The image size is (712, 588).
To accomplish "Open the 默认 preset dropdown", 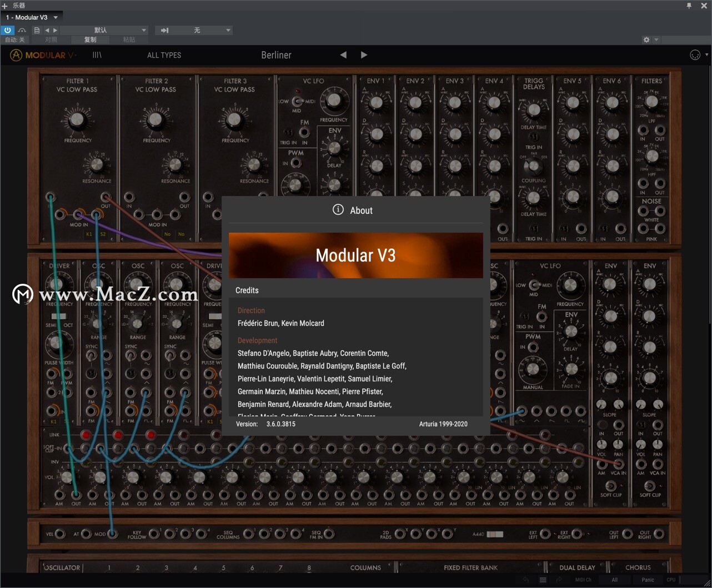I will (104, 30).
